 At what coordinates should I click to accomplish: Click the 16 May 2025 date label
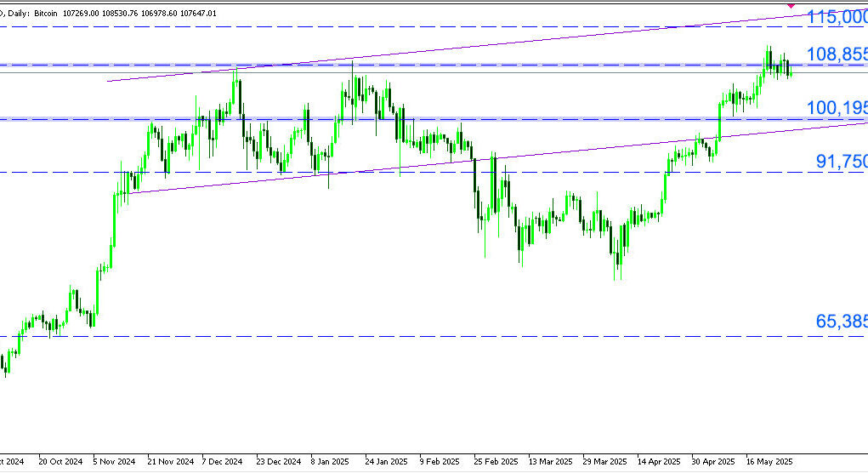(x=768, y=461)
